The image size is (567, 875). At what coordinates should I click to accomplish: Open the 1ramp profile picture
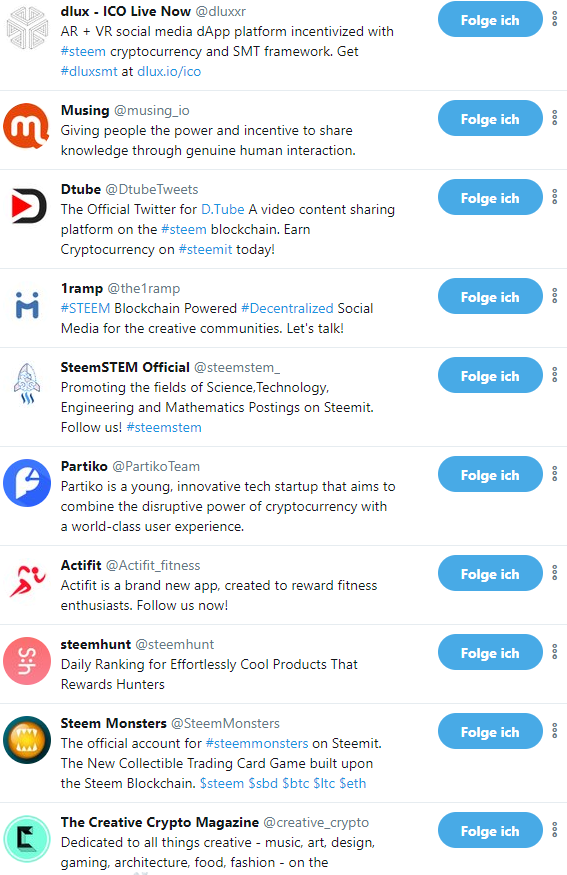click(x=27, y=305)
